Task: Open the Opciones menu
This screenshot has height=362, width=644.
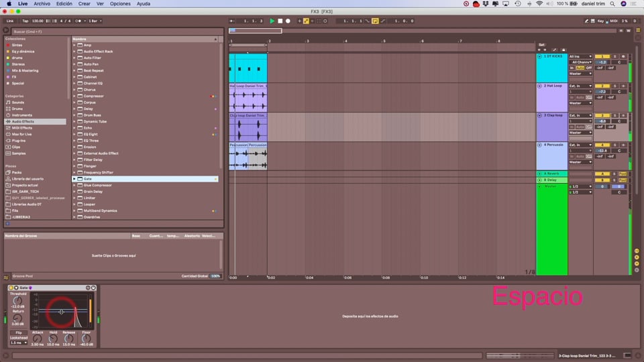Action: (x=120, y=4)
